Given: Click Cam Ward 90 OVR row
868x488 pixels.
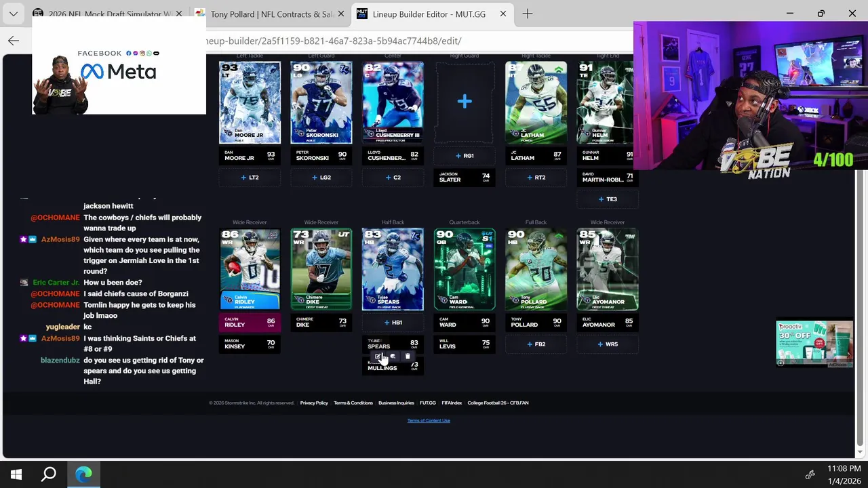Looking at the screenshot, I should [x=465, y=323].
